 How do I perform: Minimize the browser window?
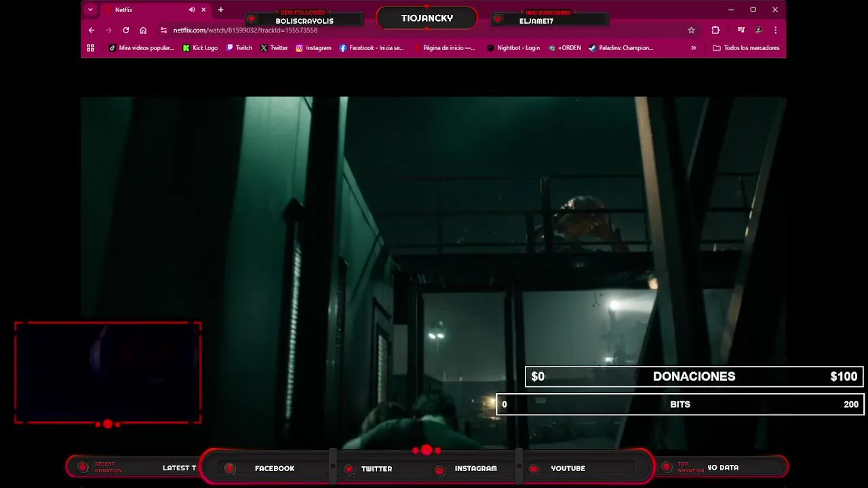point(730,10)
